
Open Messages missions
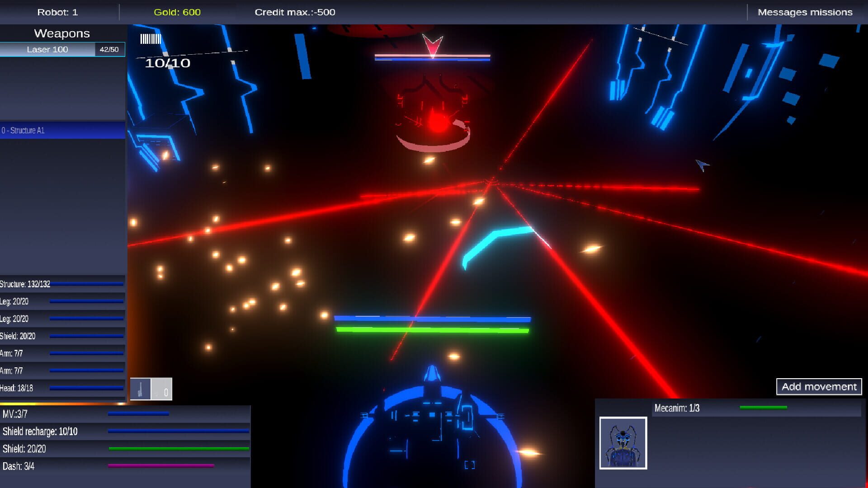[x=805, y=12]
